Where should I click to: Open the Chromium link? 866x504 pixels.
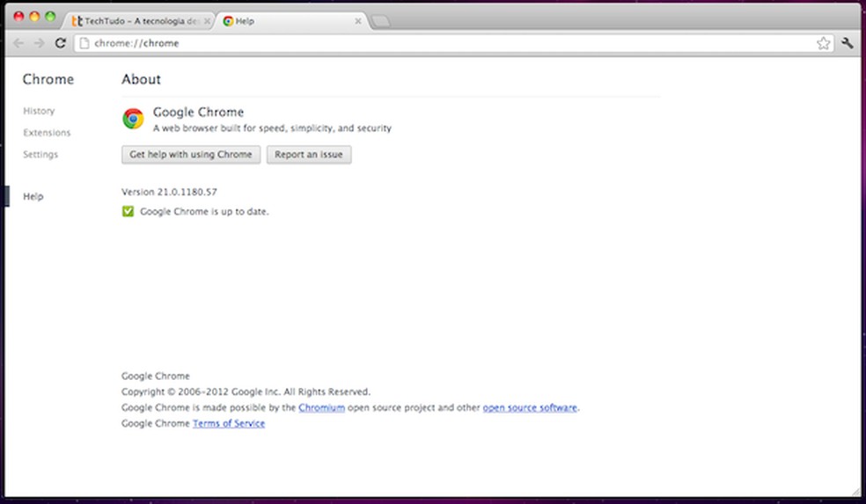tap(321, 408)
